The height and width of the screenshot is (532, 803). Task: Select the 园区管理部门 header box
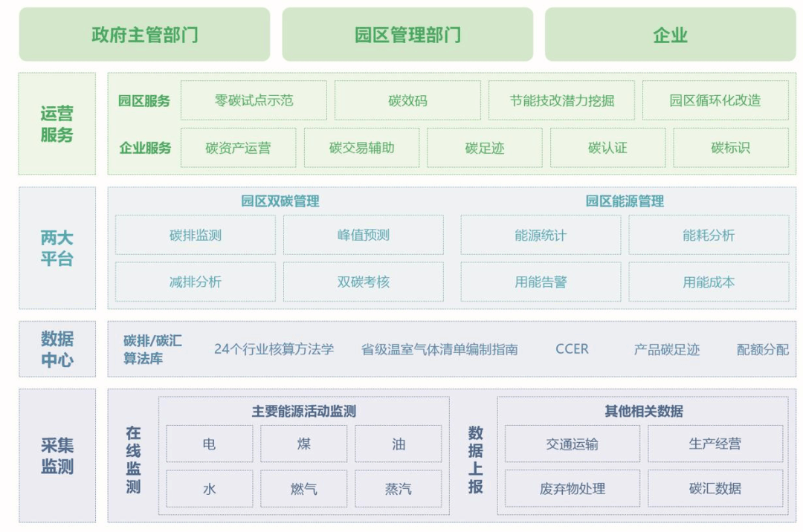[407, 35]
